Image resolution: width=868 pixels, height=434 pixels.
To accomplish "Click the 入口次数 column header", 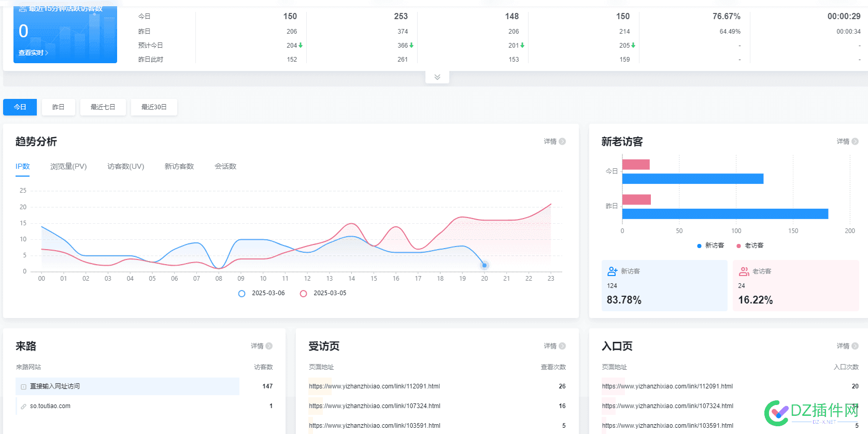I will [x=846, y=367].
